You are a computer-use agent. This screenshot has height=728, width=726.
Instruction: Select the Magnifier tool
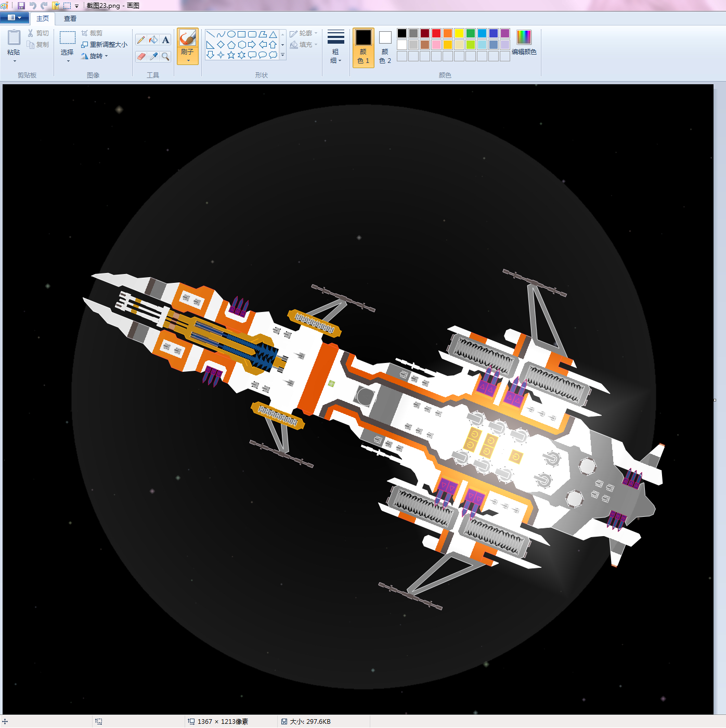(165, 56)
